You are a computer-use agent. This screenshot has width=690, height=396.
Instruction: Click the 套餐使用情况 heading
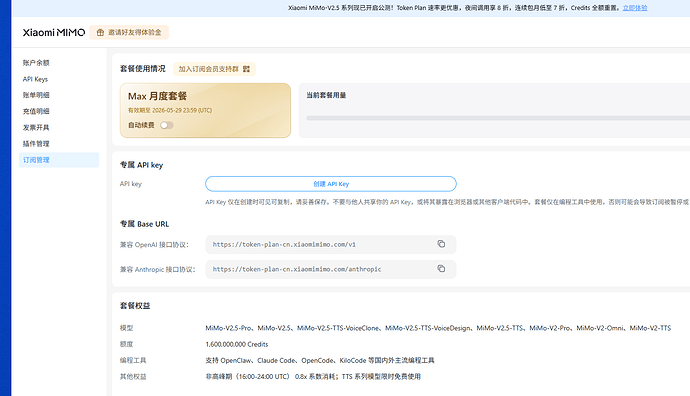(x=143, y=69)
